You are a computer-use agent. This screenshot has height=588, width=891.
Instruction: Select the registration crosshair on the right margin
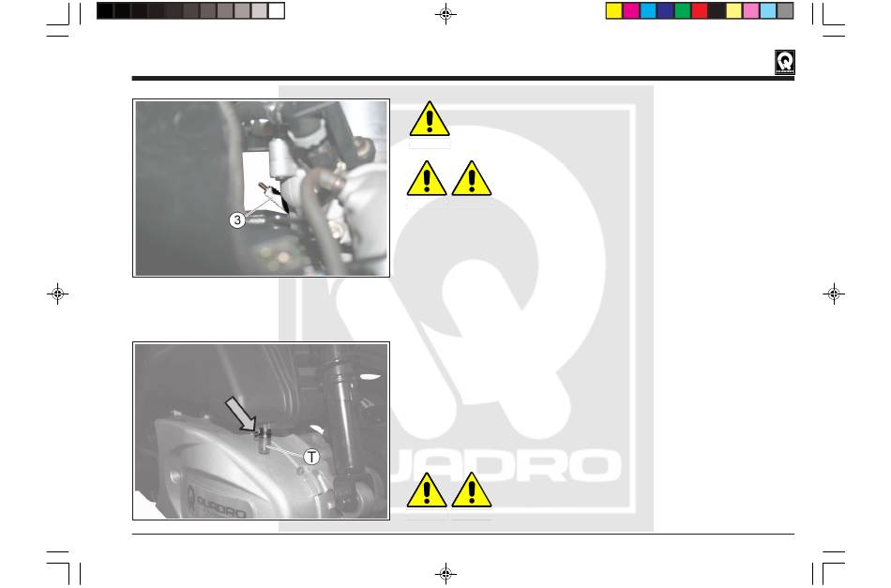834,294
